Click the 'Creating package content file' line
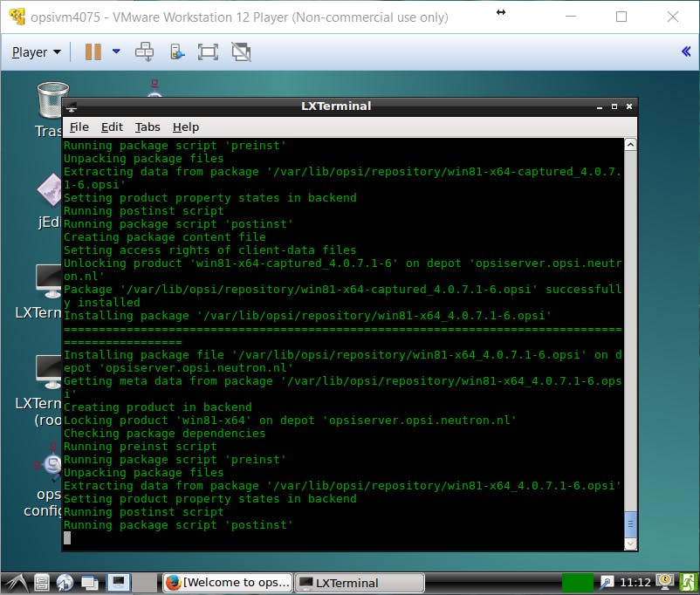The width and height of the screenshot is (700, 595). 165,237
